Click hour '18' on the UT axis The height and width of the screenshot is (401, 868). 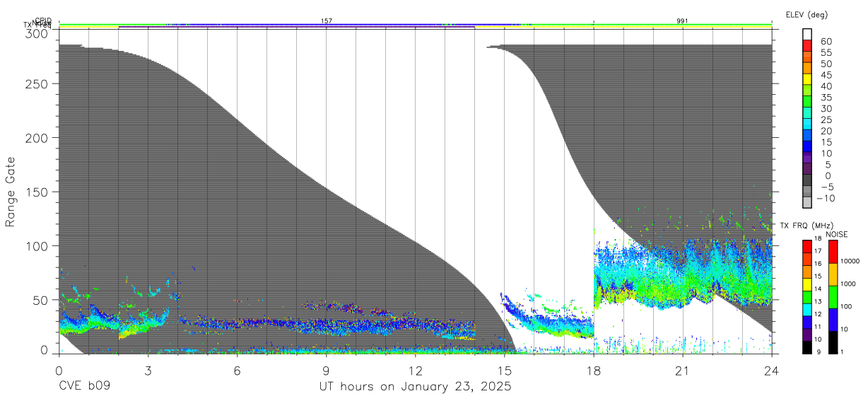[x=593, y=371]
